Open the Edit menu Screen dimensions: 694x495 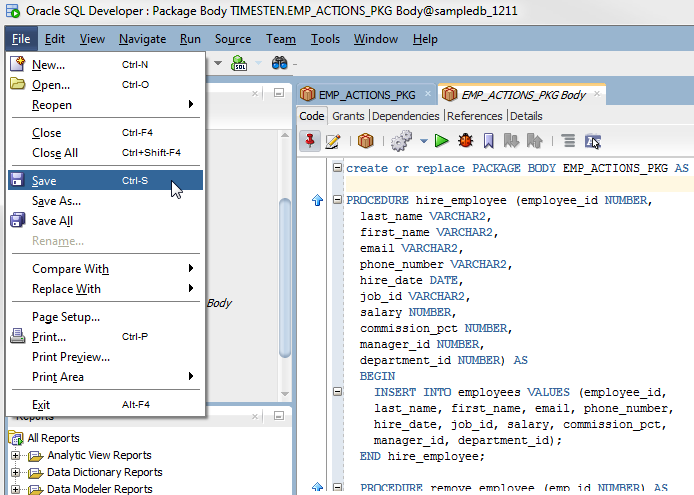pos(55,39)
